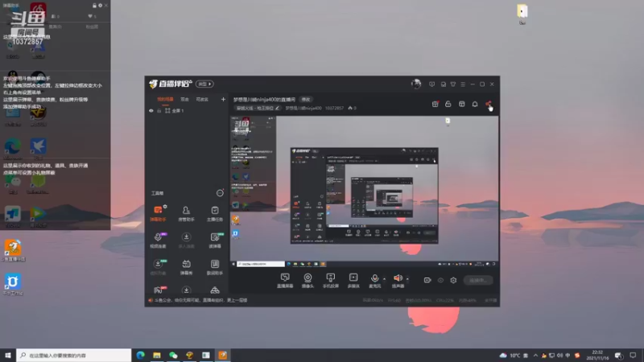Open WeChat from taskbar
This screenshot has width=644, height=362.
click(x=173, y=356)
